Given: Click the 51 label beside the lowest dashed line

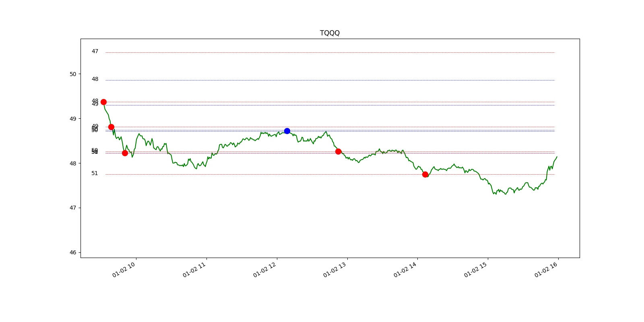Looking at the screenshot, I should [x=95, y=173].
